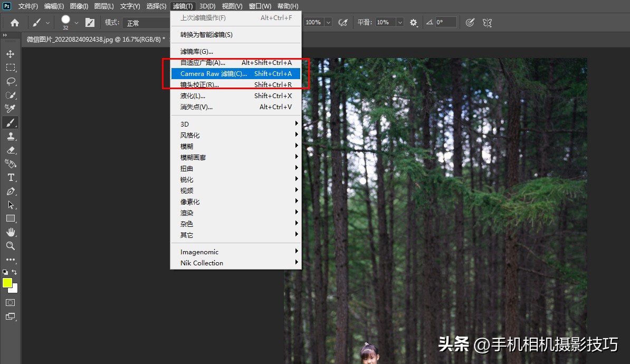Screen dimensions: 630x364
Task: Pick the Eyedropper tool
Action: pyautogui.click(x=9, y=109)
